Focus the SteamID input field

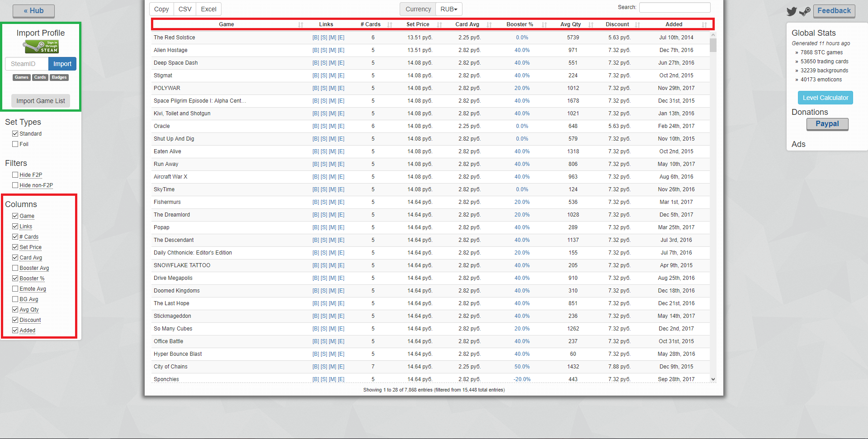point(27,64)
